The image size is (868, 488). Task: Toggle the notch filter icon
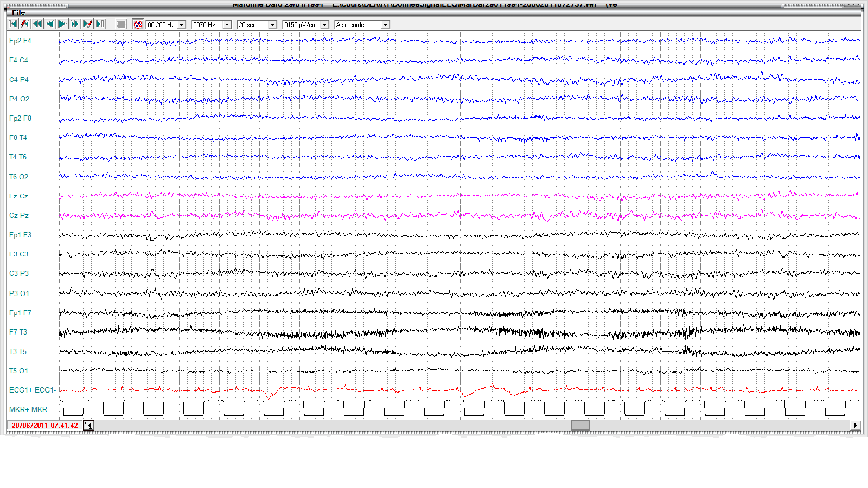pos(138,24)
